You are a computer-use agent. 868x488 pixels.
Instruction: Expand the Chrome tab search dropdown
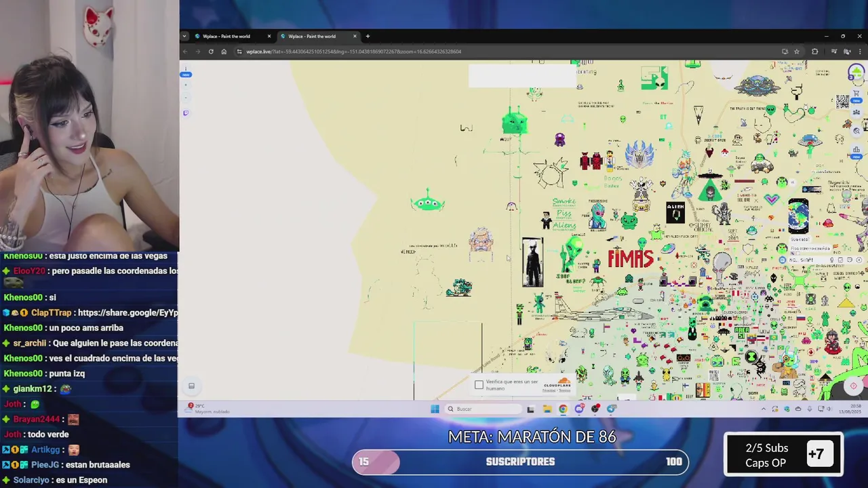click(184, 36)
